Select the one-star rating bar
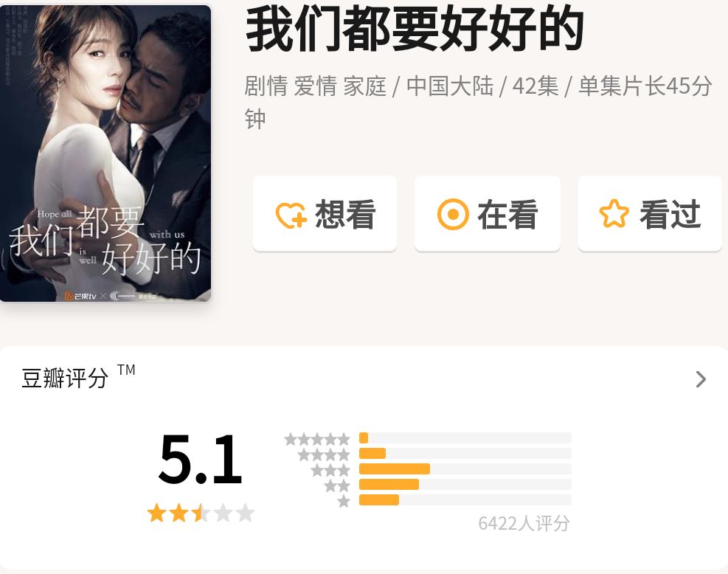 tap(465, 499)
